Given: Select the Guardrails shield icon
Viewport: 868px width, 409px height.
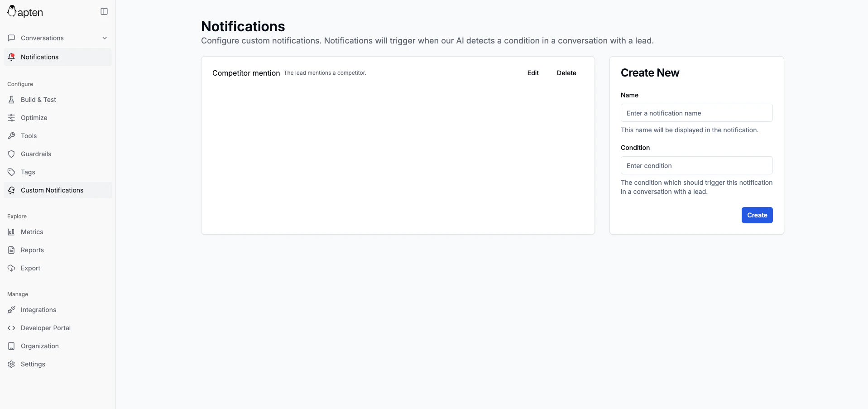Looking at the screenshot, I should 11,154.
